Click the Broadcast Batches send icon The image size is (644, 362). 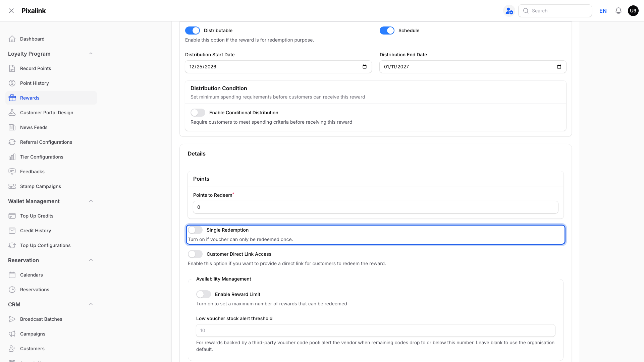coord(12,319)
